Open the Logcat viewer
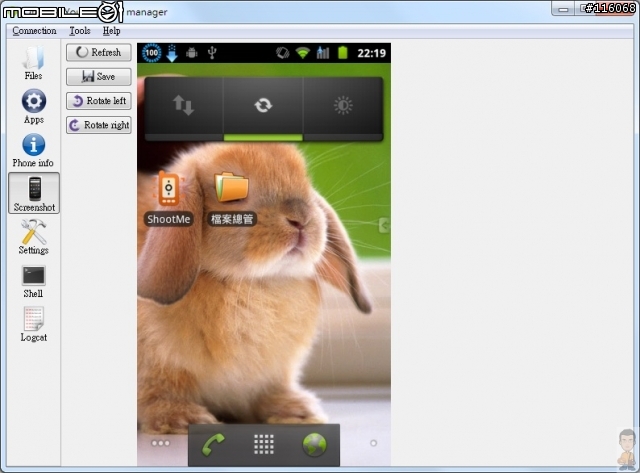 pyautogui.click(x=33, y=324)
